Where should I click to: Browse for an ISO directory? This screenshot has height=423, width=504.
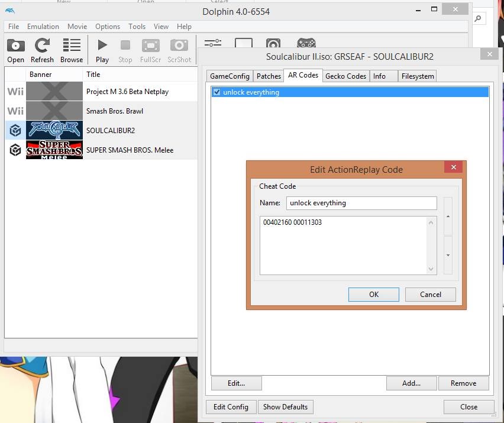(72, 51)
